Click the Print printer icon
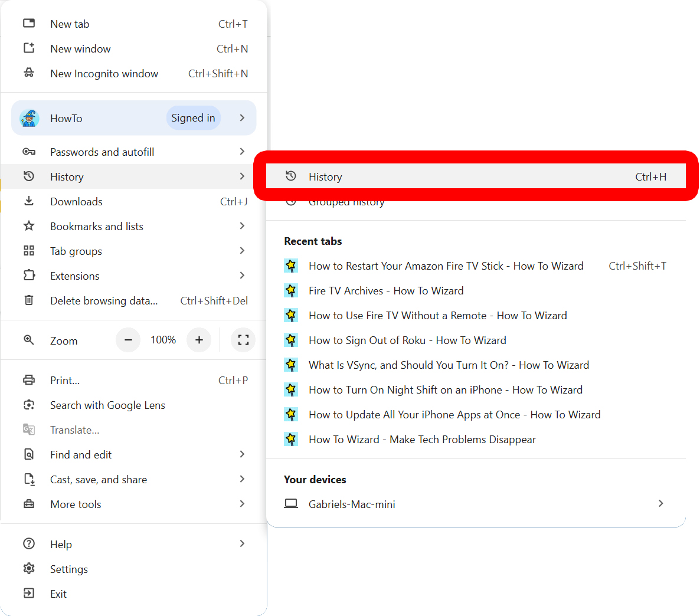The image size is (700, 616). point(29,380)
